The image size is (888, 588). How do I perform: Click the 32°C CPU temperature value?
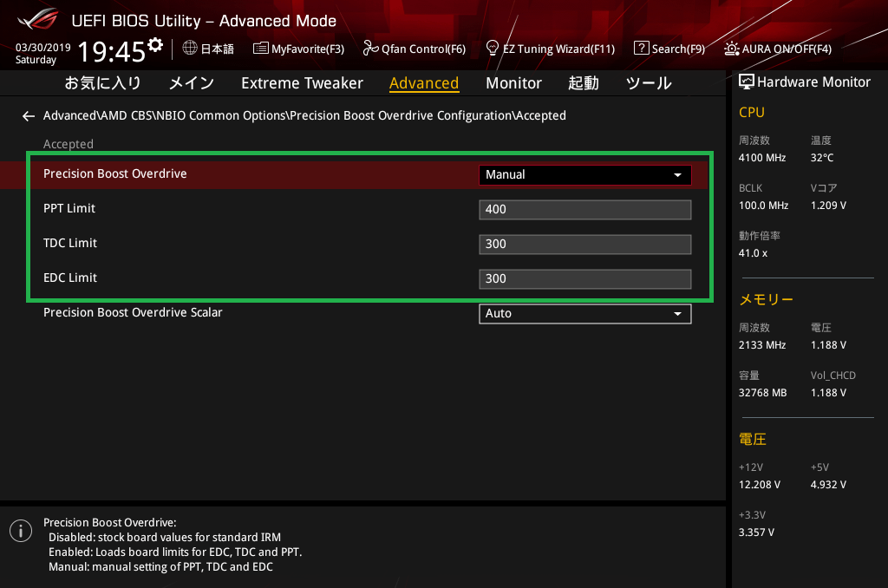(822, 158)
